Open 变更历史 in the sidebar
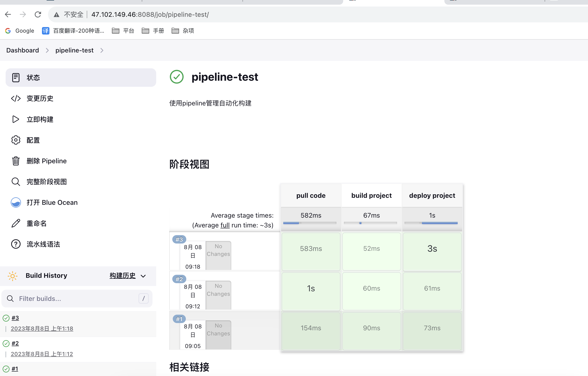Viewport: 588px width, 376px height. coord(81,98)
